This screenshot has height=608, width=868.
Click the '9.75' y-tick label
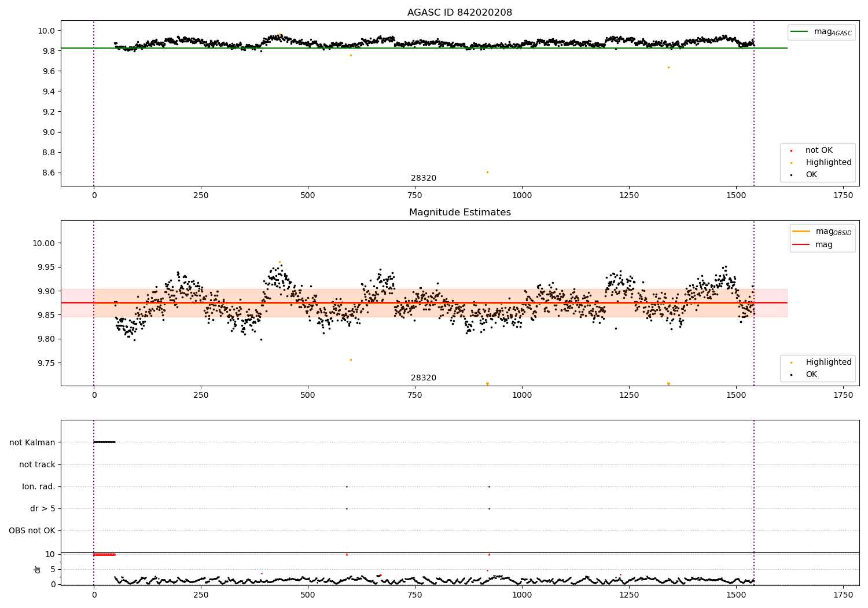46,363
